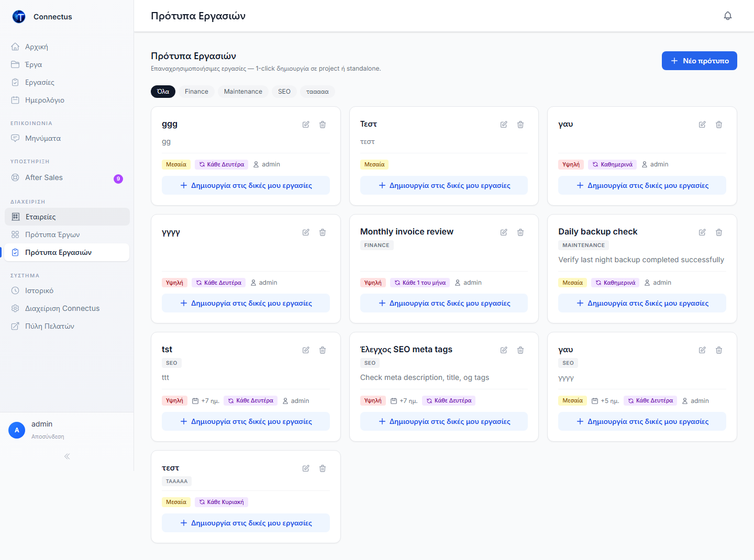754x560 pixels.
Task: Open Διαχείριση Connectus in the sidebar
Action: pyautogui.click(x=67, y=308)
